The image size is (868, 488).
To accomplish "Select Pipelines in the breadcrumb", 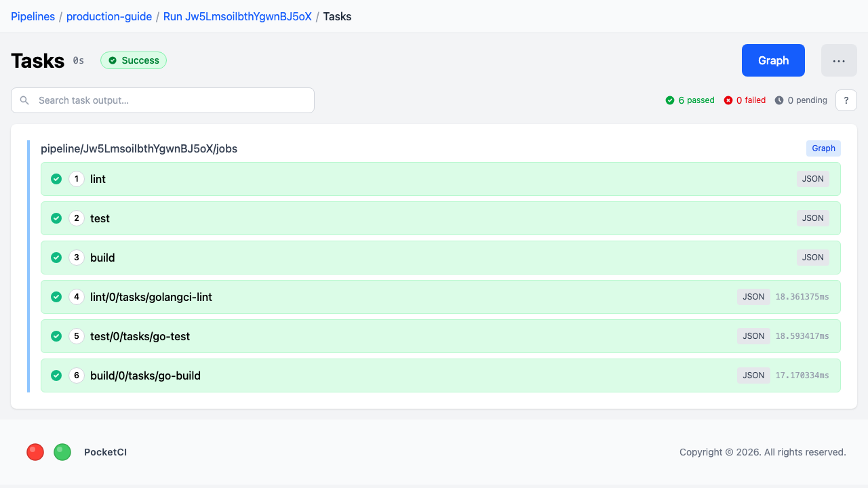I will coord(33,16).
